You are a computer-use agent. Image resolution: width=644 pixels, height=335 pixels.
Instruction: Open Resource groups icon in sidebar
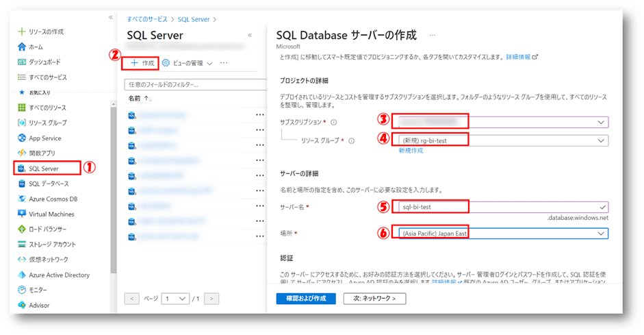(x=22, y=123)
